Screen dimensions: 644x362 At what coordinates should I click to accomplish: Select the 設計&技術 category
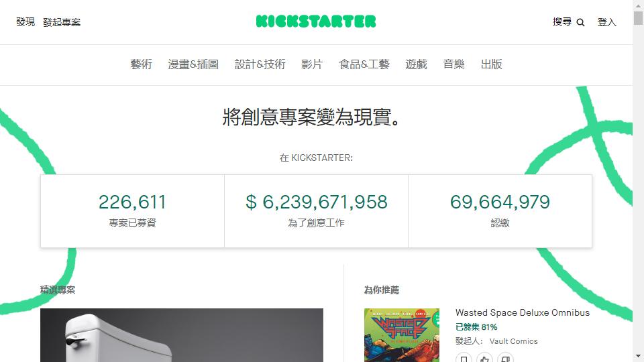pyautogui.click(x=260, y=64)
